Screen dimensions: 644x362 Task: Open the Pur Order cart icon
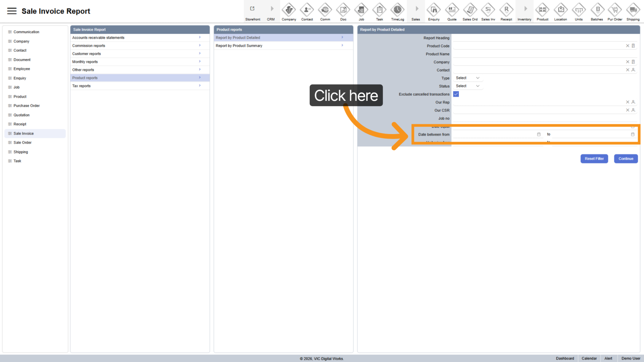click(x=614, y=10)
